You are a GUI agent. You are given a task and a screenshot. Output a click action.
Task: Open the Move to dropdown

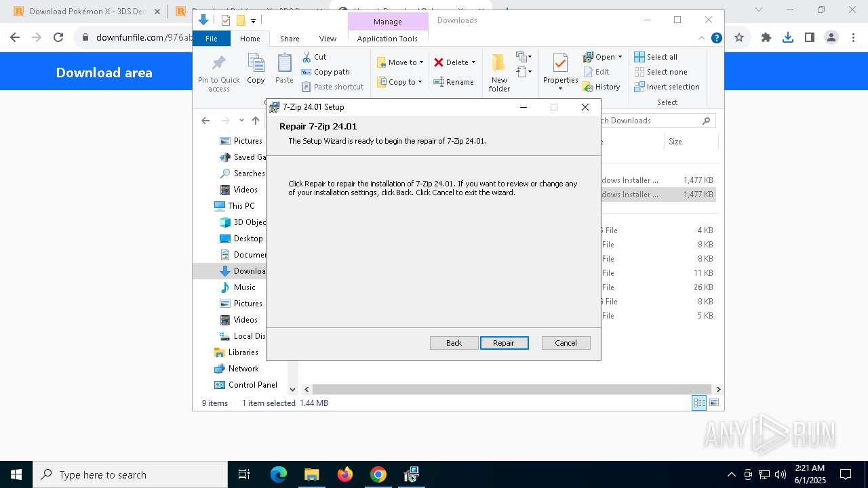point(400,62)
